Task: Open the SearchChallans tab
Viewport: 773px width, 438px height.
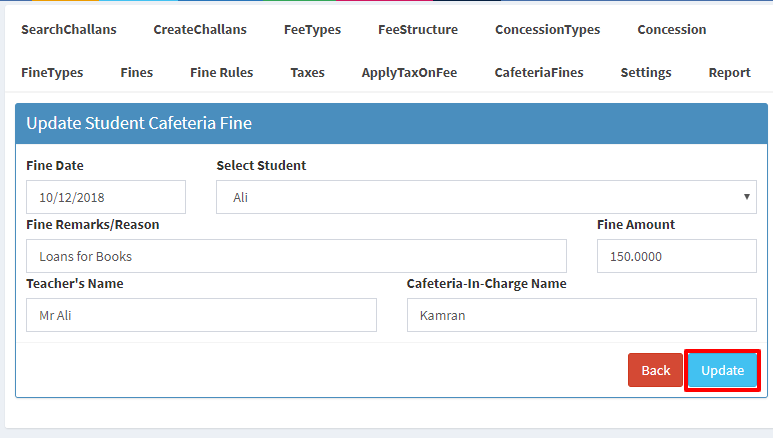Action: (69, 30)
